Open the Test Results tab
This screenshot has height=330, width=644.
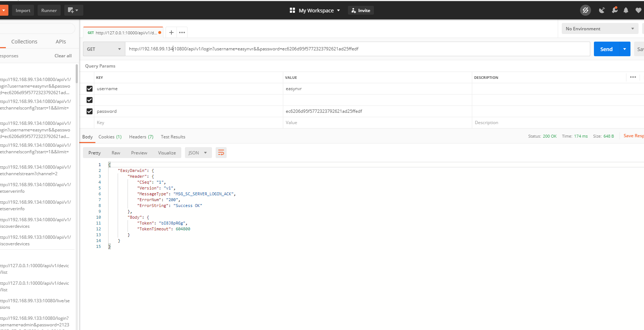[173, 137]
